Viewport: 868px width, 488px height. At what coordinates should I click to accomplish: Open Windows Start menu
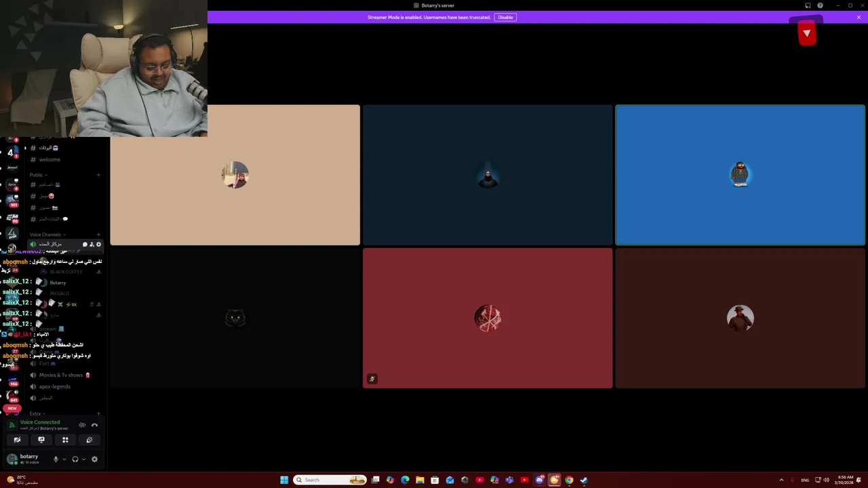click(x=284, y=480)
